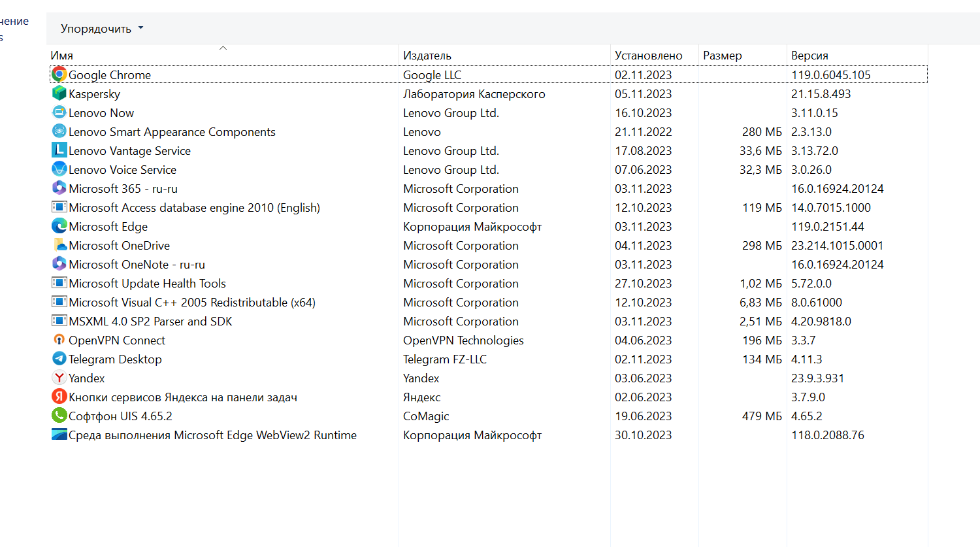Select the Kaspersky program name
Viewport: 980px width, 547px height.
[x=94, y=94]
